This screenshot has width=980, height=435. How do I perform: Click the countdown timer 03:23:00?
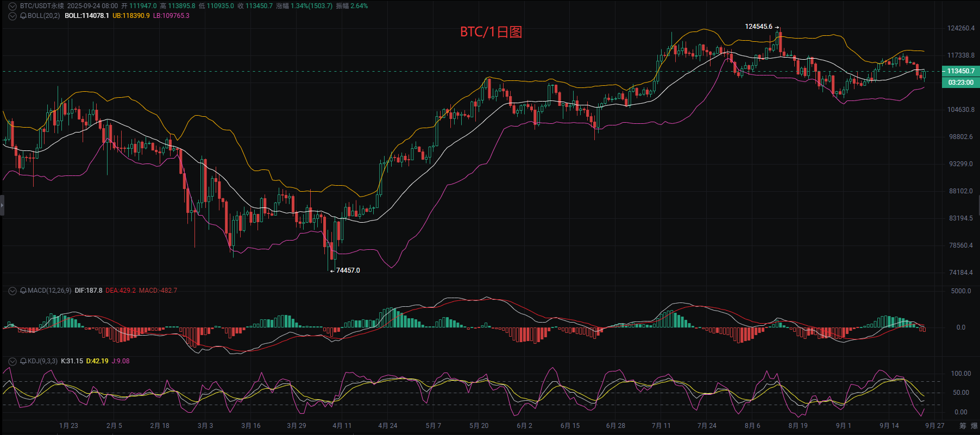960,83
